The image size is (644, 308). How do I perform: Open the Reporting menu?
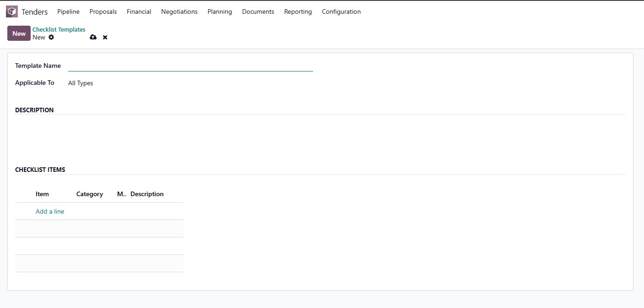point(298,11)
